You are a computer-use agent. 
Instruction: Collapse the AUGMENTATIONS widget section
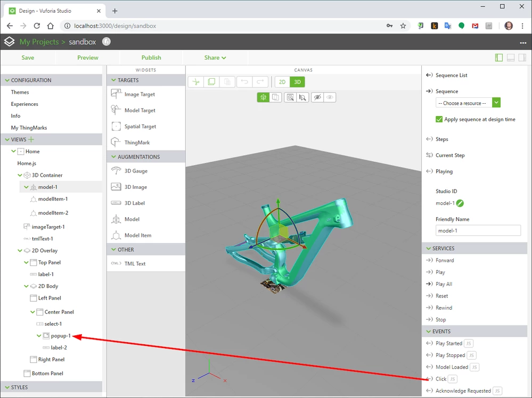(113, 157)
